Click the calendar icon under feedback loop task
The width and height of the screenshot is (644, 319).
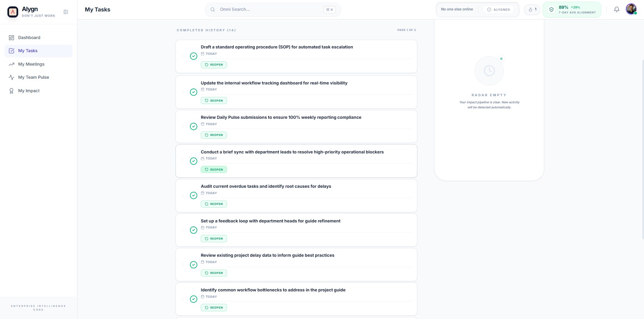click(202, 227)
